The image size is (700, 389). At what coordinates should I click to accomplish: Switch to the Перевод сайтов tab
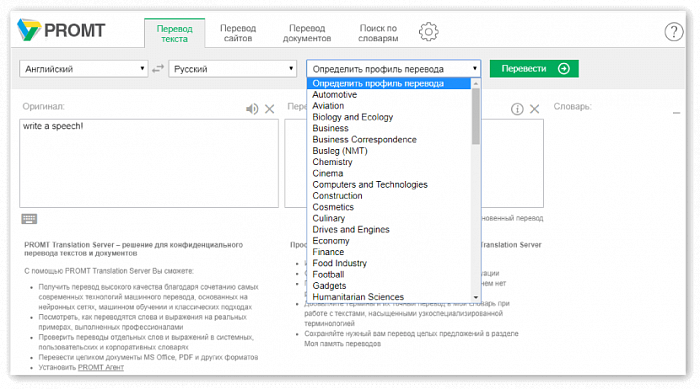pyautogui.click(x=238, y=33)
